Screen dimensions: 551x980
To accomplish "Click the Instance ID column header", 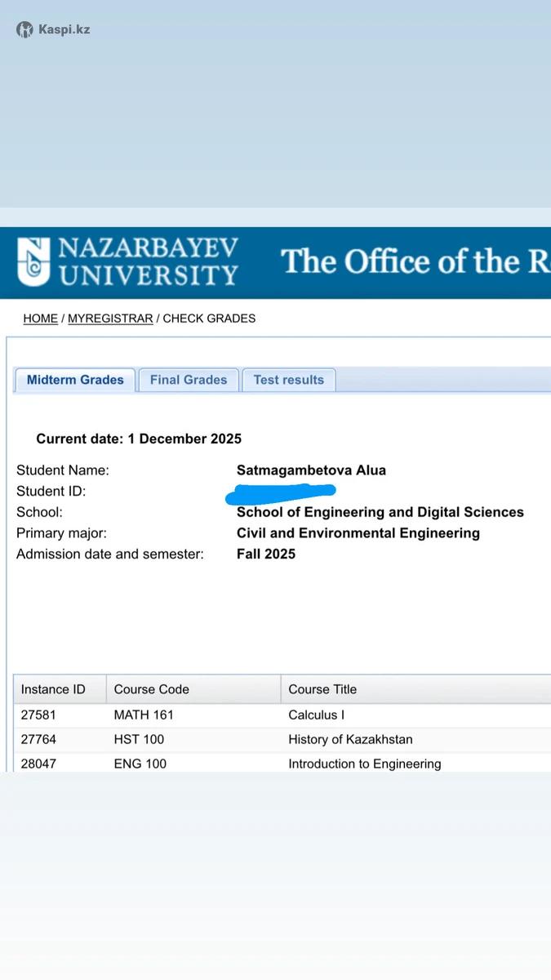I will (x=53, y=689).
